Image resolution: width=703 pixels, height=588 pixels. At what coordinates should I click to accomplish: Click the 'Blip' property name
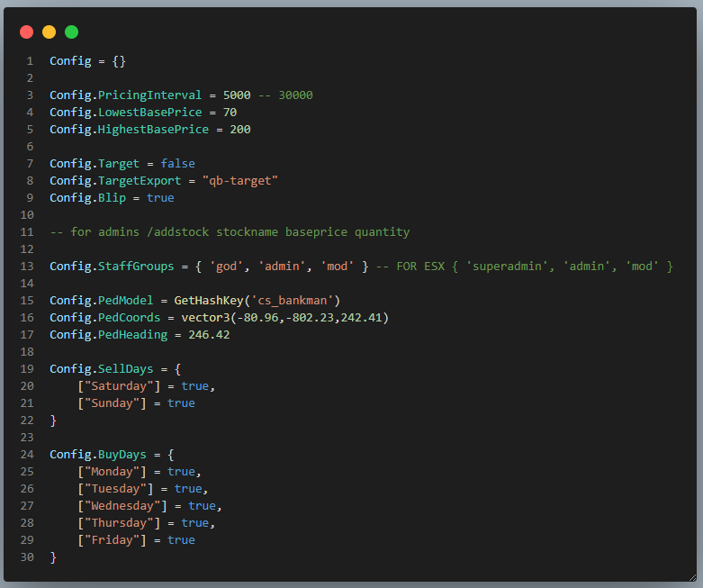point(112,198)
